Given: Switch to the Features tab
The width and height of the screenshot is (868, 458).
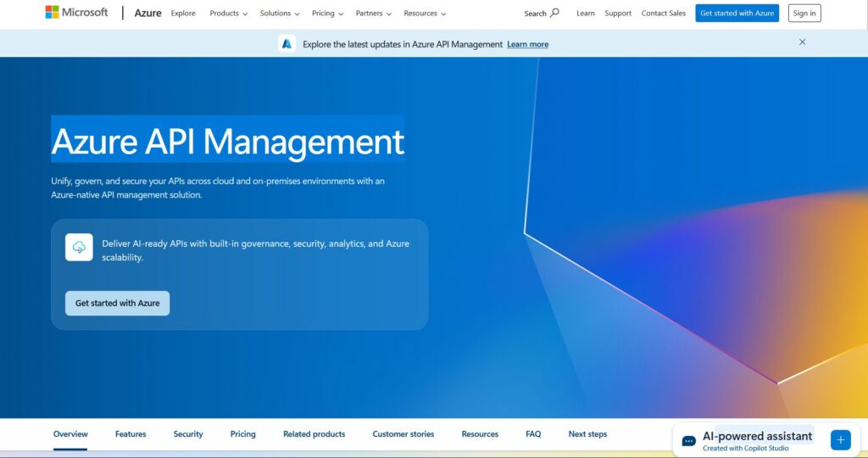Looking at the screenshot, I should pos(131,434).
